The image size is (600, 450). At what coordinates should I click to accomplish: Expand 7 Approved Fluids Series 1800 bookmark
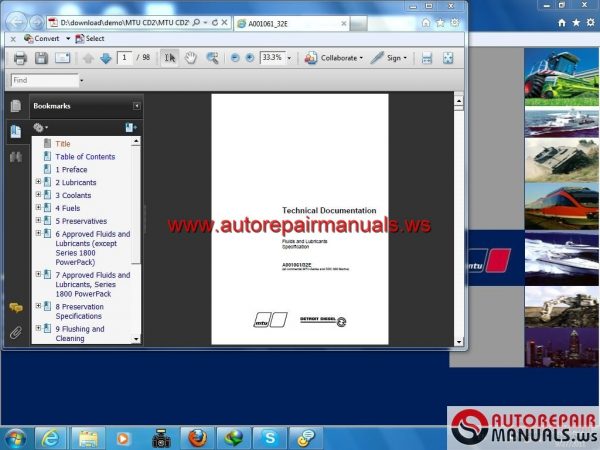click(38, 274)
